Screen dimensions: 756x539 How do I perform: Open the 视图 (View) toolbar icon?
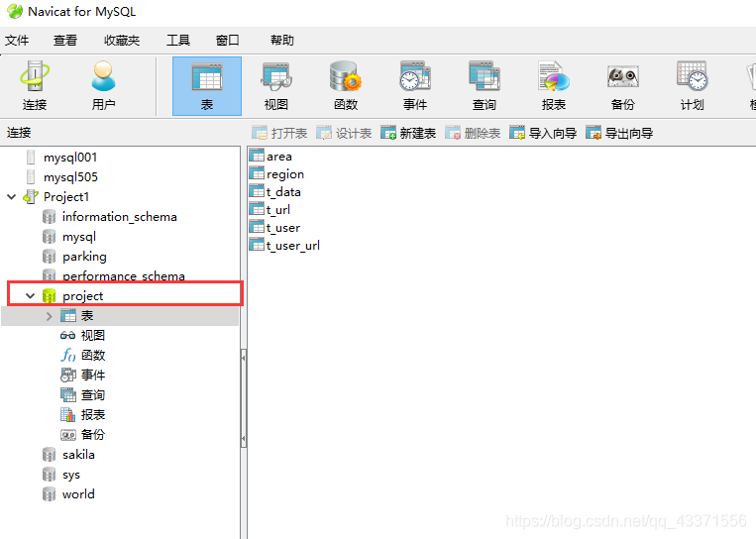[x=276, y=86]
